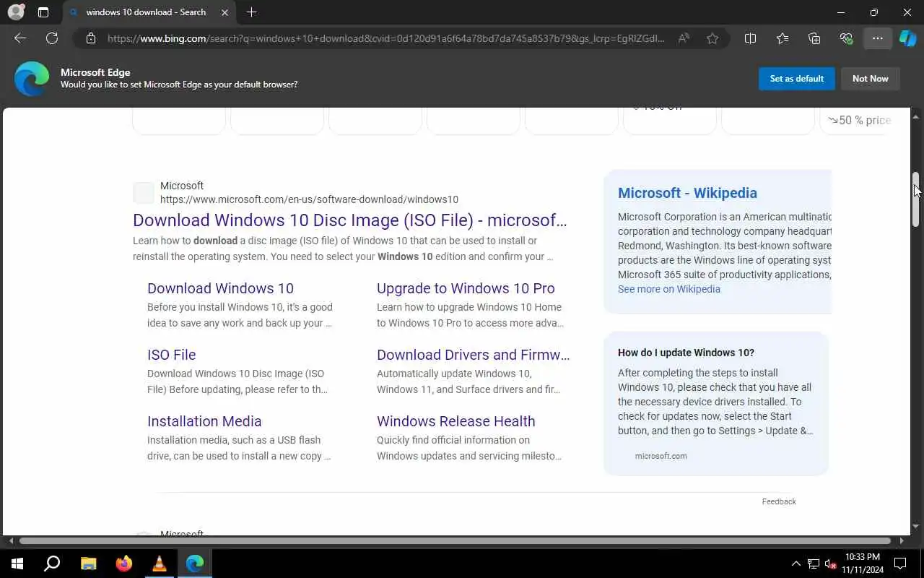Launch VLC media player from taskbar
924x578 pixels.
(x=160, y=564)
